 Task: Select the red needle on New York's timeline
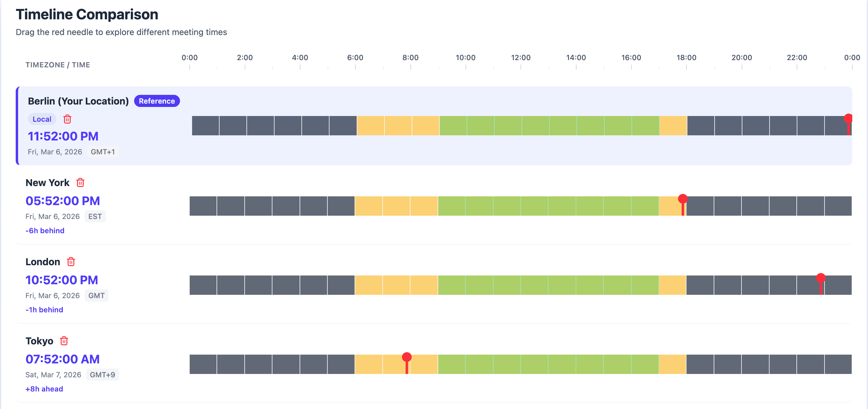point(683,199)
